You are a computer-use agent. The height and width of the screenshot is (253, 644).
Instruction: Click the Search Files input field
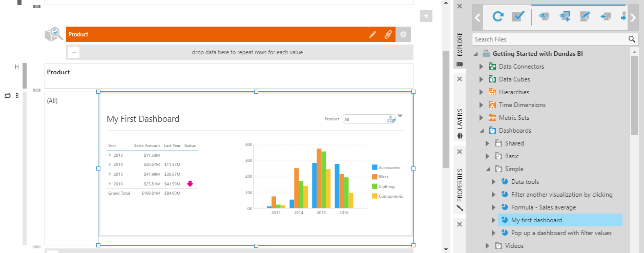tap(548, 39)
